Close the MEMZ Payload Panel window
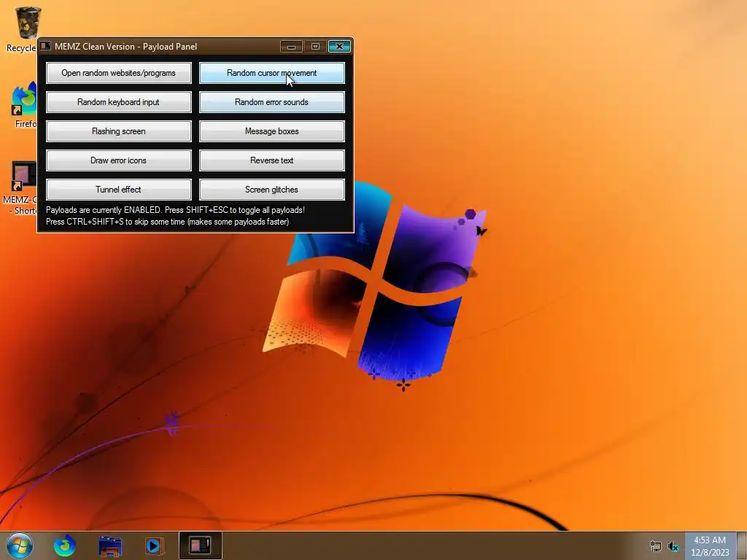 [x=340, y=46]
